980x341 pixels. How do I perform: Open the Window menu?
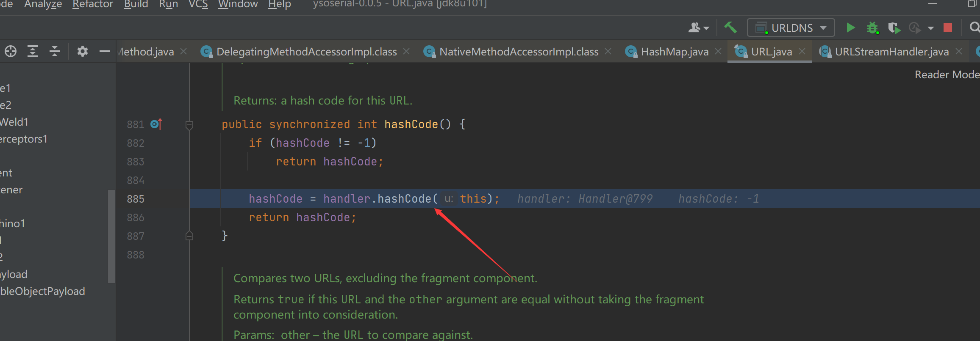(x=238, y=4)
